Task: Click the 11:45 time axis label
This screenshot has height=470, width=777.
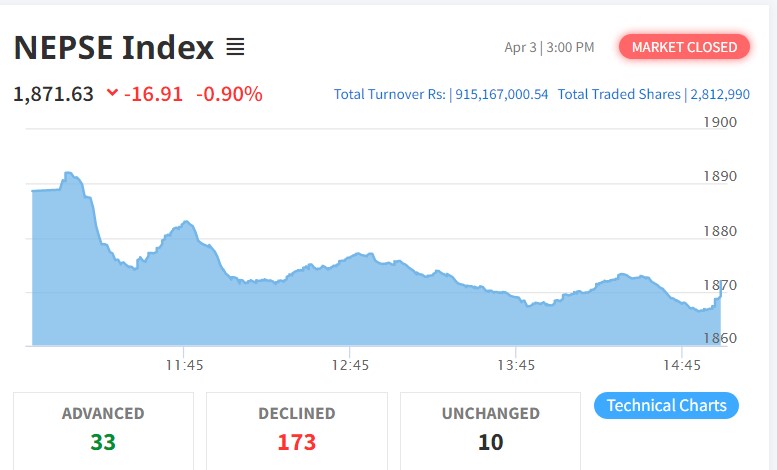Action: tap(185, 365)
